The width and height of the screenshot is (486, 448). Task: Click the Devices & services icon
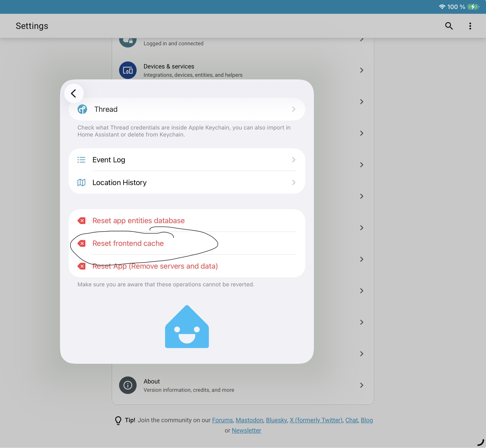click(x=128, y=70)
